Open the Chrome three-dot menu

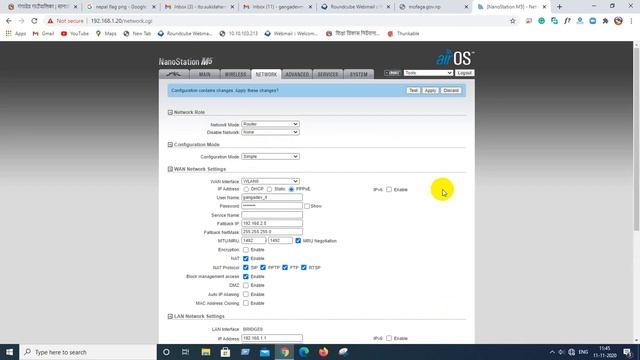click(x=631, y=21)
